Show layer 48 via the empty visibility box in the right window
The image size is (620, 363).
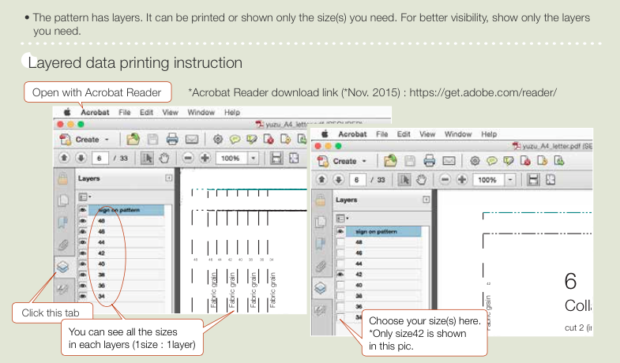[x=340, y=242]
